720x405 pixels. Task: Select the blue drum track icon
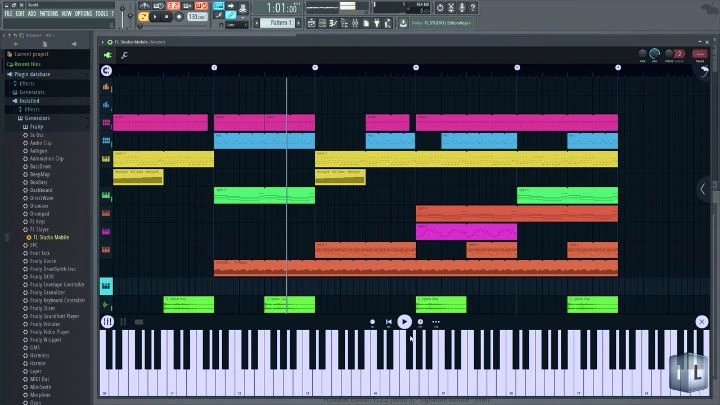pyautogui.click(x=106, y=105)
